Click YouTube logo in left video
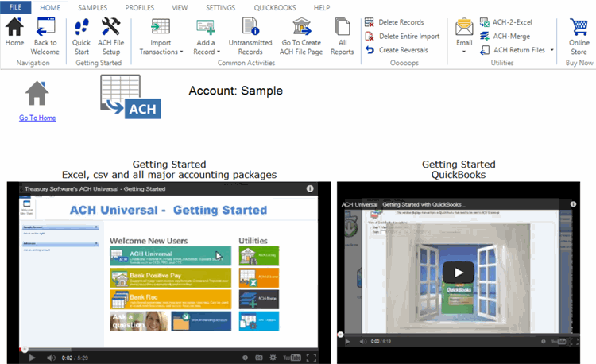Screen dimensions: 596x364 pyautogui.click(x=292, y=358)
